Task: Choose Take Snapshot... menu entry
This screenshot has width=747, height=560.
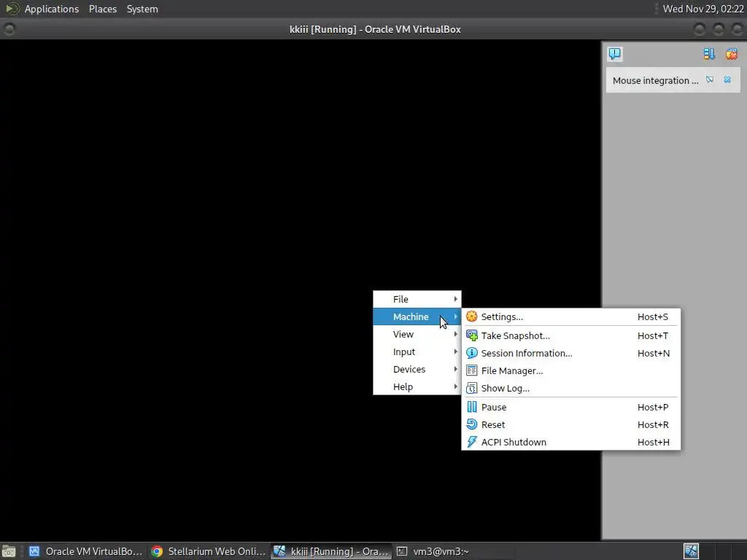Action: 570,335
